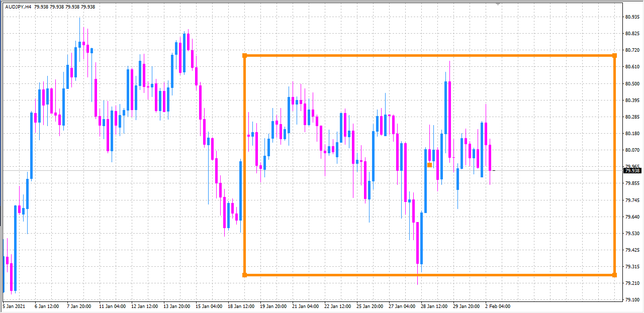The height and width of the screenshot is (313, 644).
Task: Click the 25 Jan 20:00 time label
Action: click(370, 306)
